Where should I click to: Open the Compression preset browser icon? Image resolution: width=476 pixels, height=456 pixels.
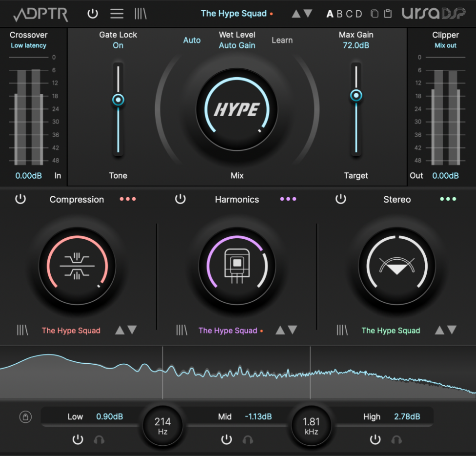(x=22, y=330)
